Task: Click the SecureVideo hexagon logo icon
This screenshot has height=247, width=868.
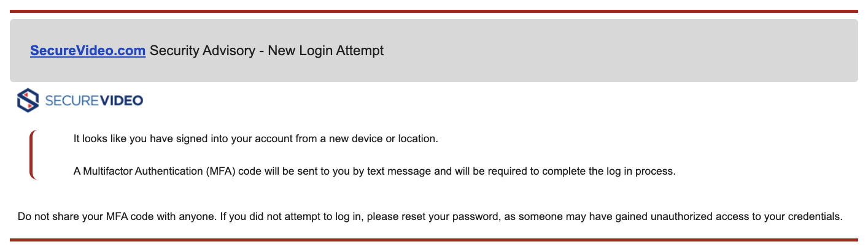Action: (x=28, y=101)
